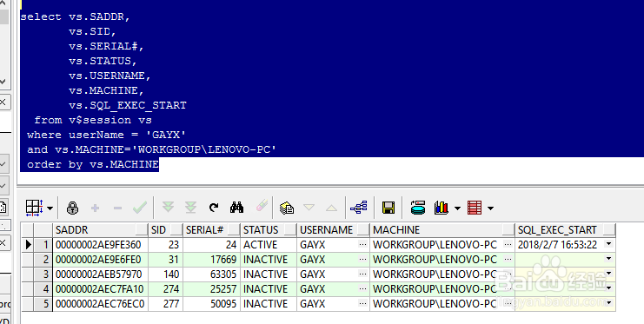Click the ellipsis button beside GAYX in row 3
The width and height of the screenshot is (644, 324).
click(362, 274)
